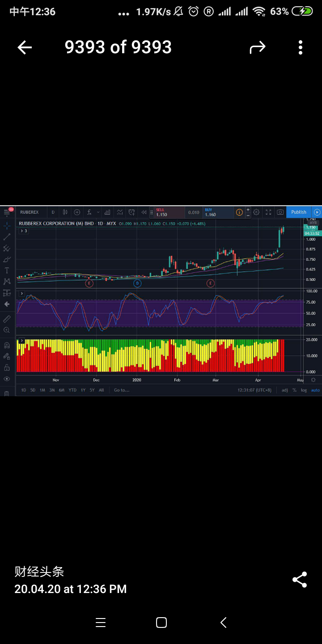Select the YTD date range
The image size is (322, 644).
click(72, 390)
